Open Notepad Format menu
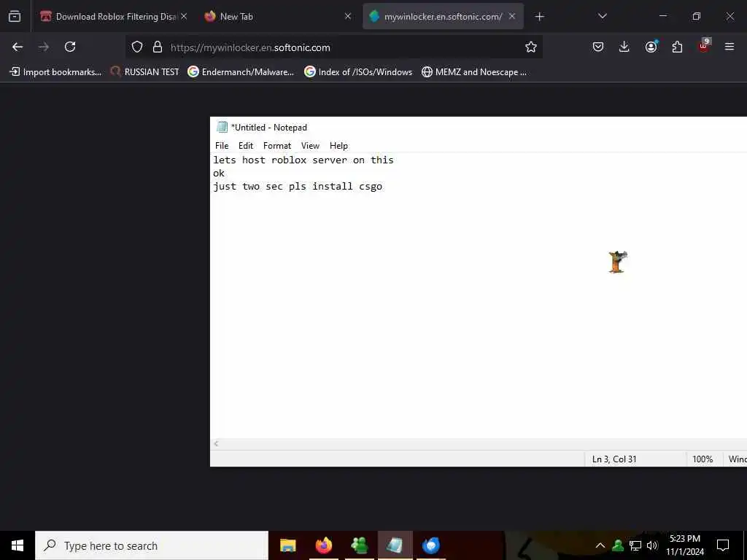This screenshot has height=560, width=747. click(x=276, y=146)
